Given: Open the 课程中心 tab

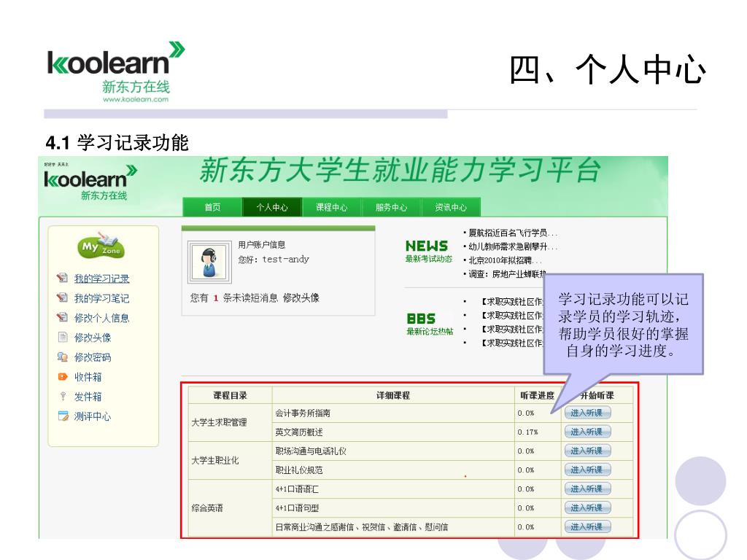Looking at the screenshot, I should pyautogui.click(x=332, y=207).
